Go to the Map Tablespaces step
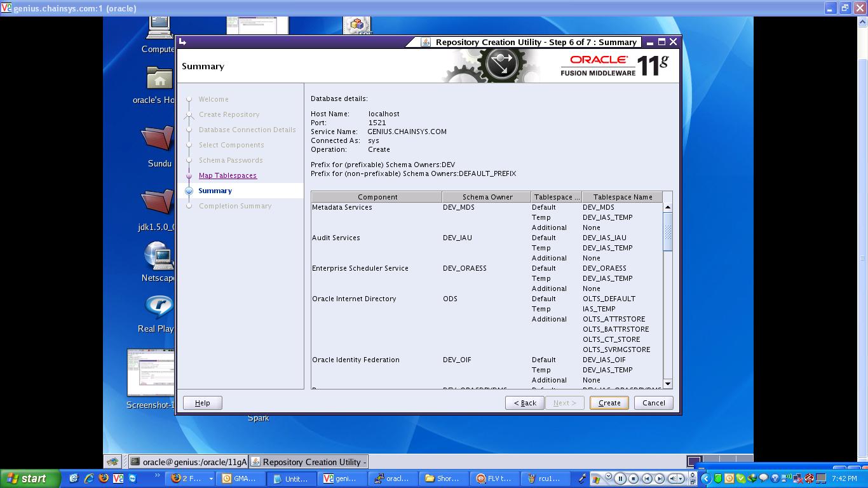 [x=227, y=175]
